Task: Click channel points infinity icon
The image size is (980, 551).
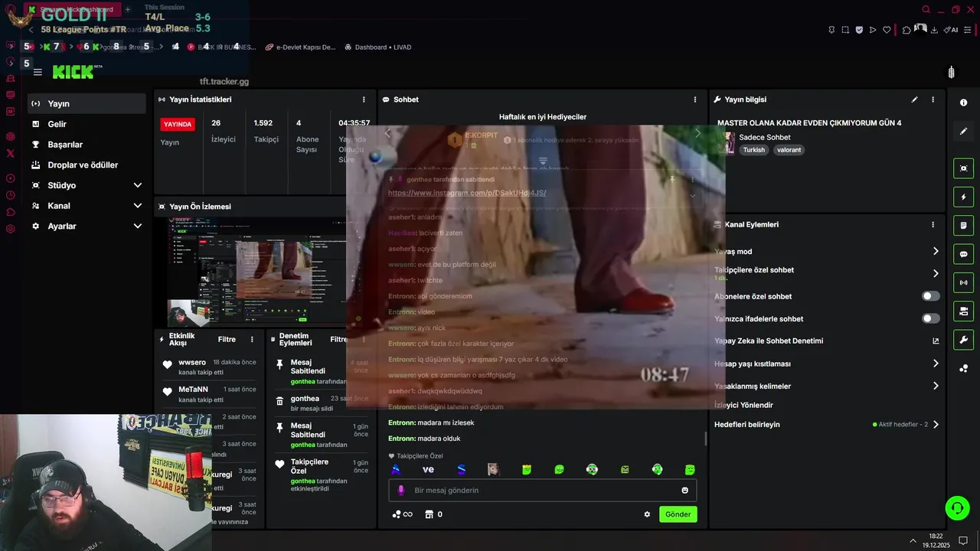Action: click(x=402, y=514)
